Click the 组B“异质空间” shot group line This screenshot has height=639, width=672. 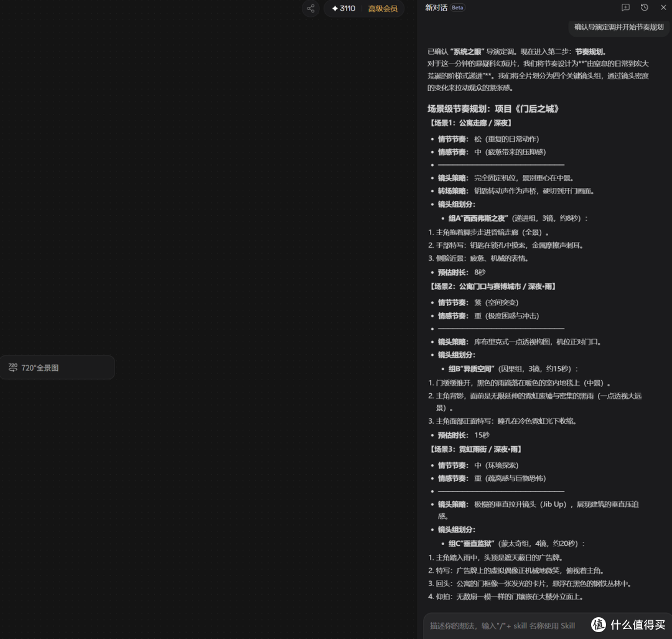pyautogui.click(x=513, y=368)
